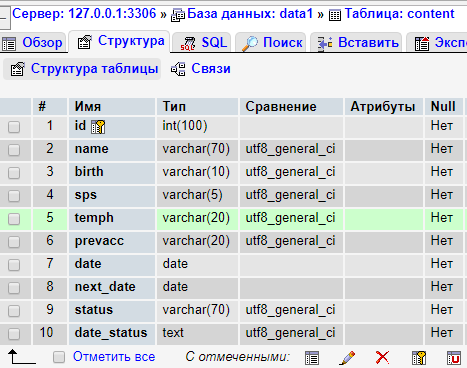Open the Связи sub-tab
The height and width of the screenshot is (368, 467).
tap(201, 69)
